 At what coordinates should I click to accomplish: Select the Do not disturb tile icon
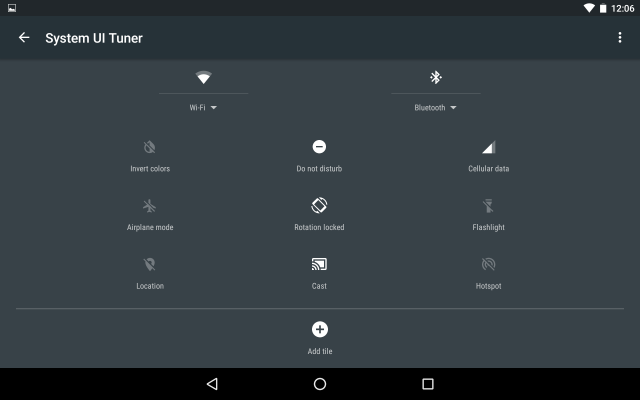(x=319, y=147)
